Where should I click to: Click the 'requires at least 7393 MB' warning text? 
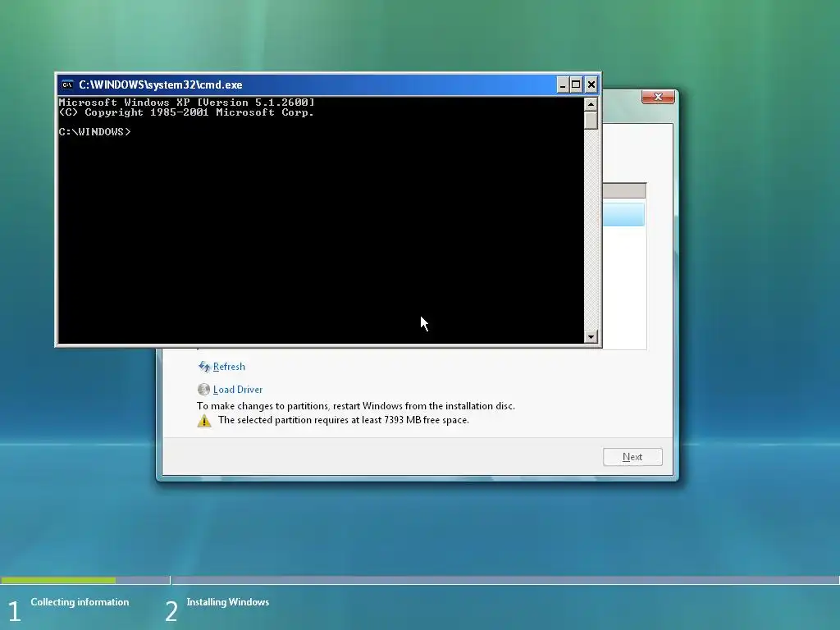(x=344, y=420)
